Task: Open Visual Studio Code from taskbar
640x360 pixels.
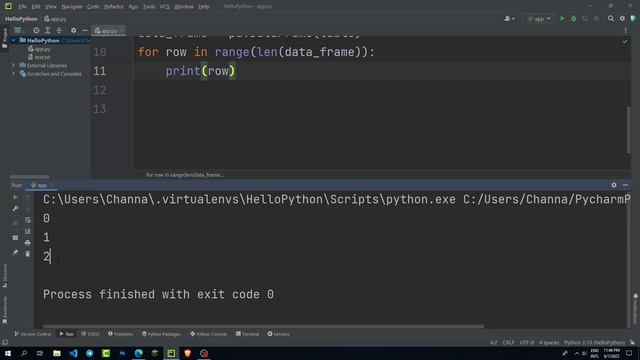Action: click(x=73, y=353)
